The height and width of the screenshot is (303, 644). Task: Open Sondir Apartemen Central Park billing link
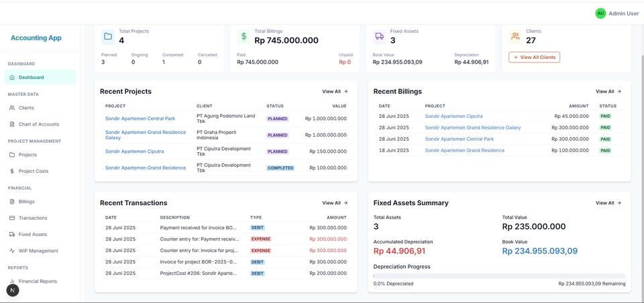pos(459,139)
